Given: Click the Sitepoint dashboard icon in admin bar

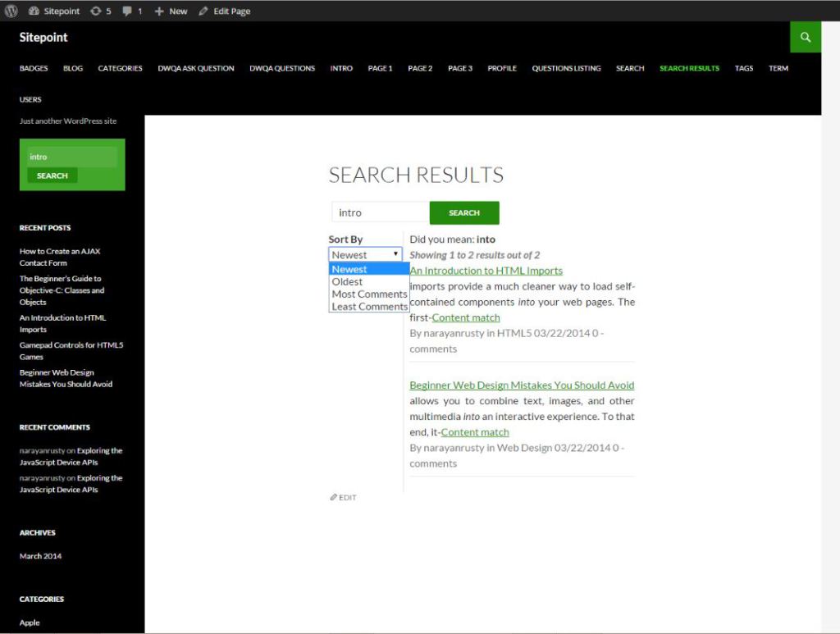Looking at the screenshot, I should point(34,11).
